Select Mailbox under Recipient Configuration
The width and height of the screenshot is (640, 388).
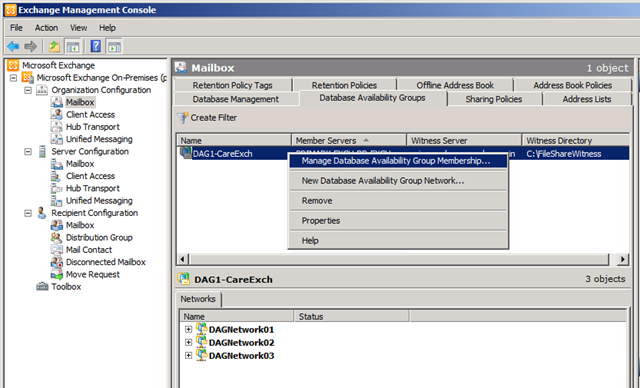(x=80, y=225)
